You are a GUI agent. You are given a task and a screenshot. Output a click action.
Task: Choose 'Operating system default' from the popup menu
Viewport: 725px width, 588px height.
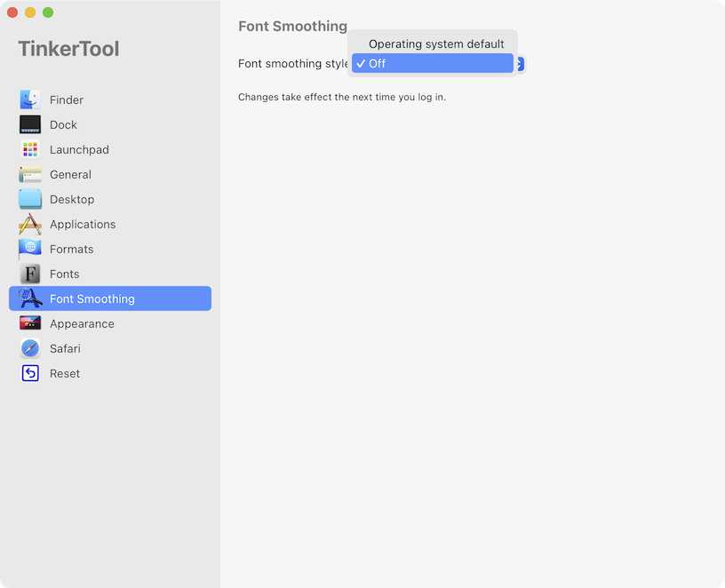point(435,44)
